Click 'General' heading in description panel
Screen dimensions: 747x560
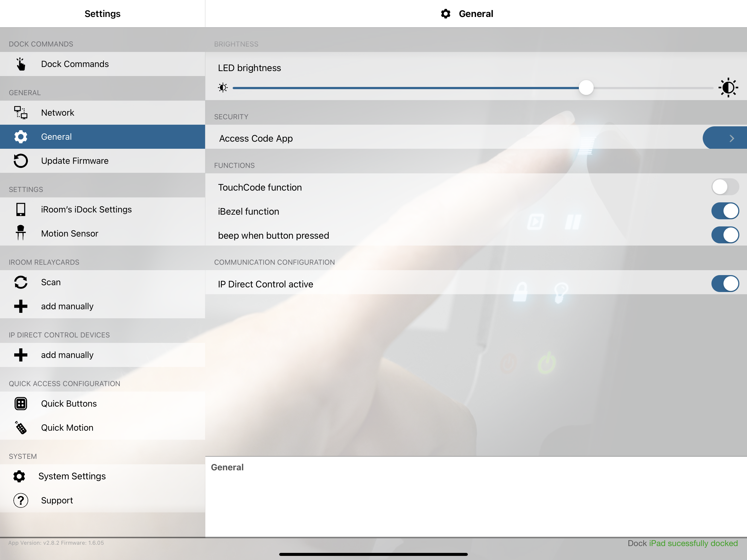click(227, 467)
